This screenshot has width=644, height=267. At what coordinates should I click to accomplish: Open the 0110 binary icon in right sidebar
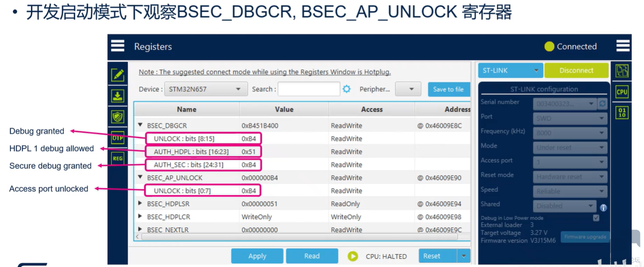622,112
